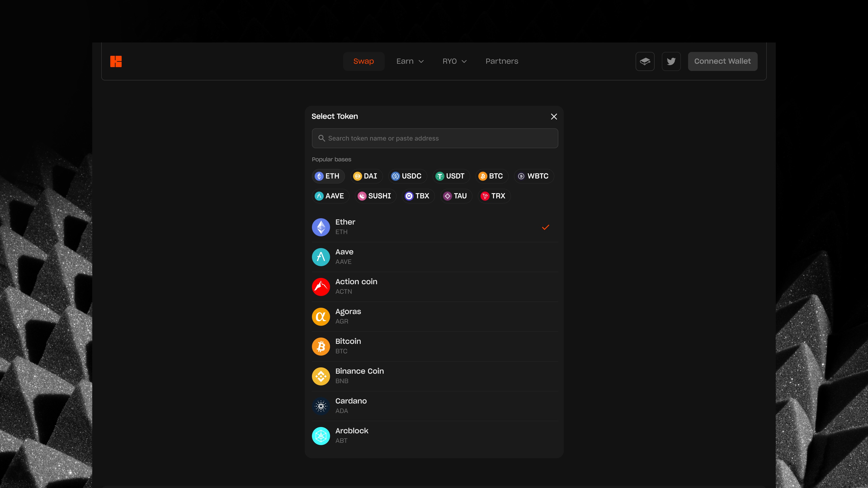Viewport: 868px width, 488px height.
Task: Click the search magnifier icon
Action: pyautogui.click(x=321, y=138)
